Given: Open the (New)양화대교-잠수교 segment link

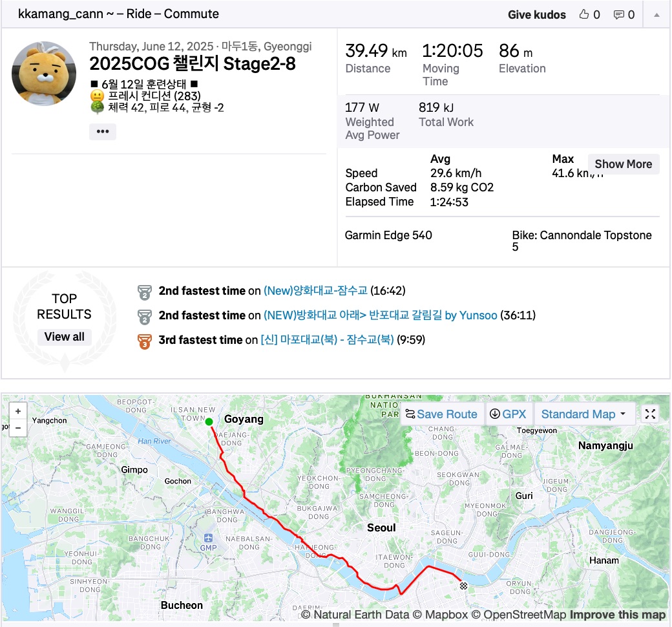Looking at the screenshot, I should click(315, 291).
